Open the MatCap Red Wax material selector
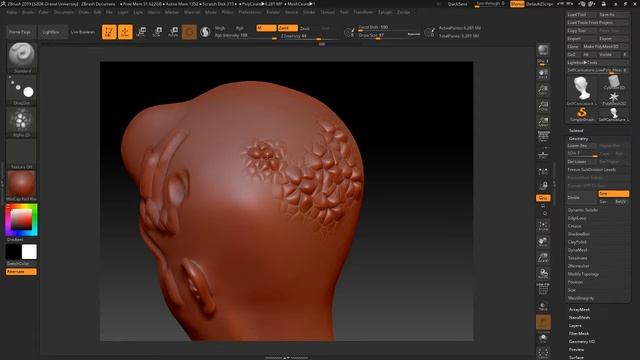This screenshot has width=640, height=360. (x=22, y=184)
